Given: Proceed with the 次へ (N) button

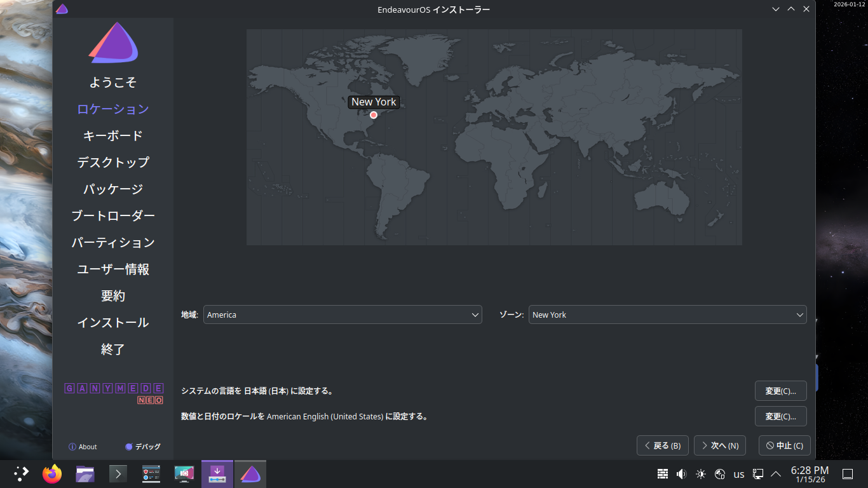Looking at the screenshot, I should 720,445.
